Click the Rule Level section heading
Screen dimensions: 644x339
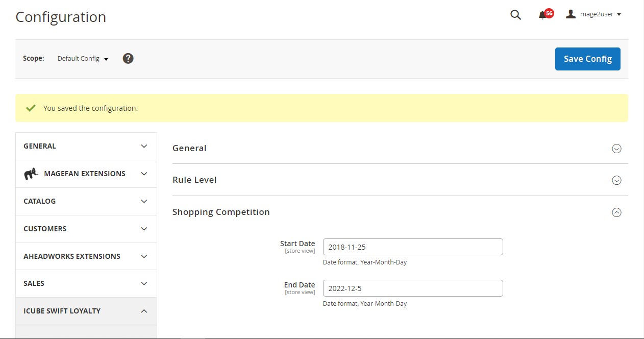pyautogui.click(x=194, y=180)
